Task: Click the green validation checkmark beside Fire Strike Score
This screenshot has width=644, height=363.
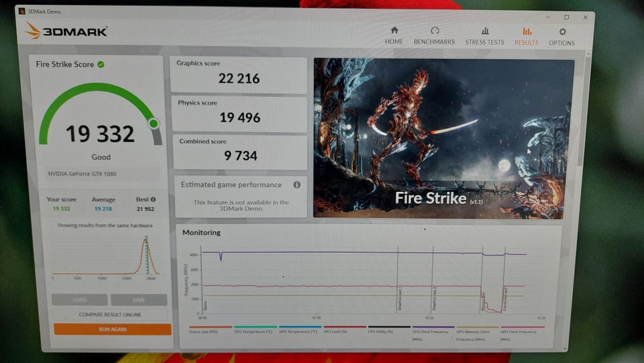Action: point(101,64)
